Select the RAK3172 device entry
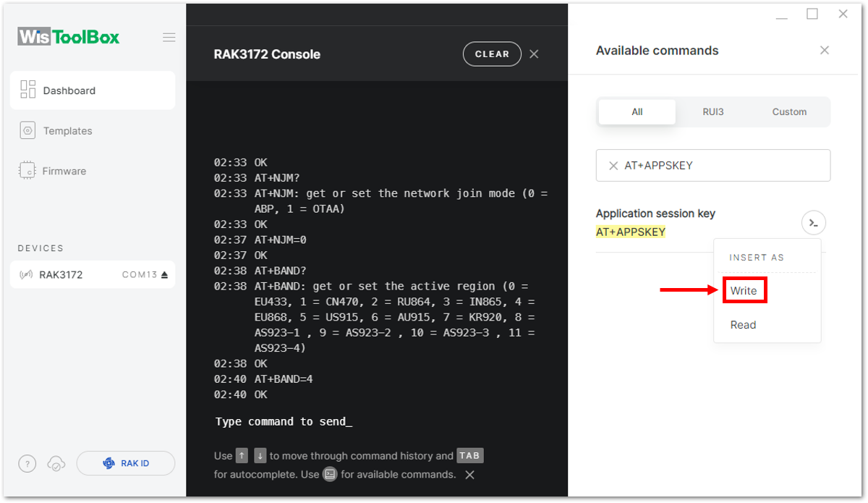 pos(93,275)
